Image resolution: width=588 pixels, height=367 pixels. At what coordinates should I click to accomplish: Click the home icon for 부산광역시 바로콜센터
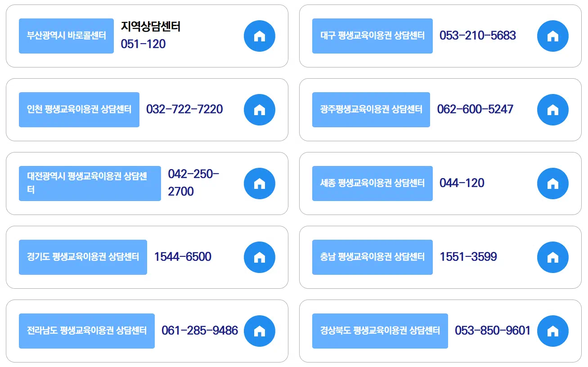[x=259, y=36]
